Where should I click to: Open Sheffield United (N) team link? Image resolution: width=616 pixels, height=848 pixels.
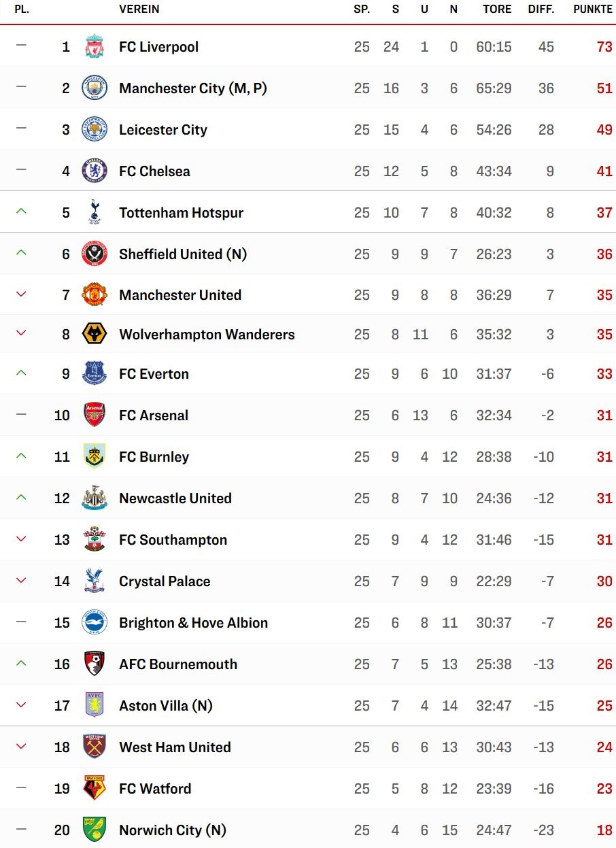coord(183,254)
